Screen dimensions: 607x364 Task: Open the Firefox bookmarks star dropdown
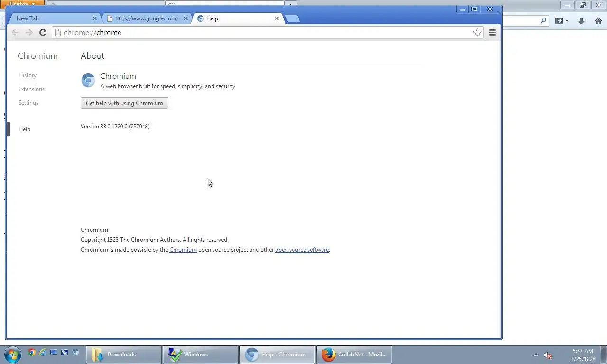tap(562, 21)
